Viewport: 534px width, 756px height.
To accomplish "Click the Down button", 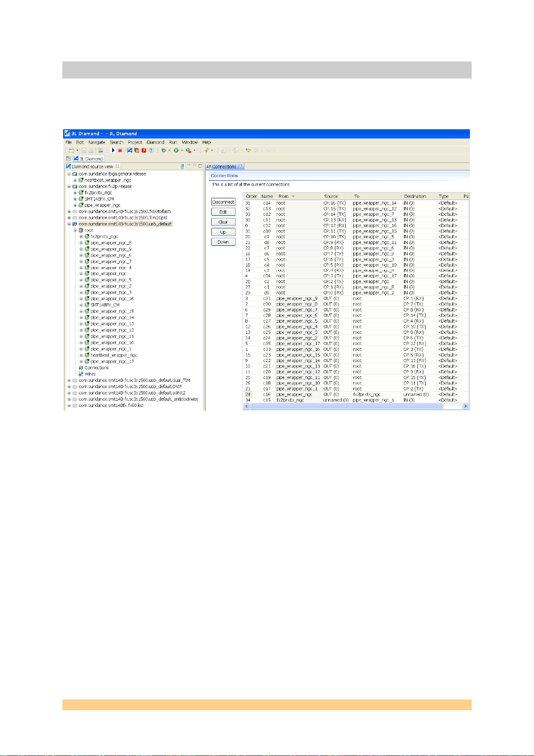I will [x=223, y=242].
